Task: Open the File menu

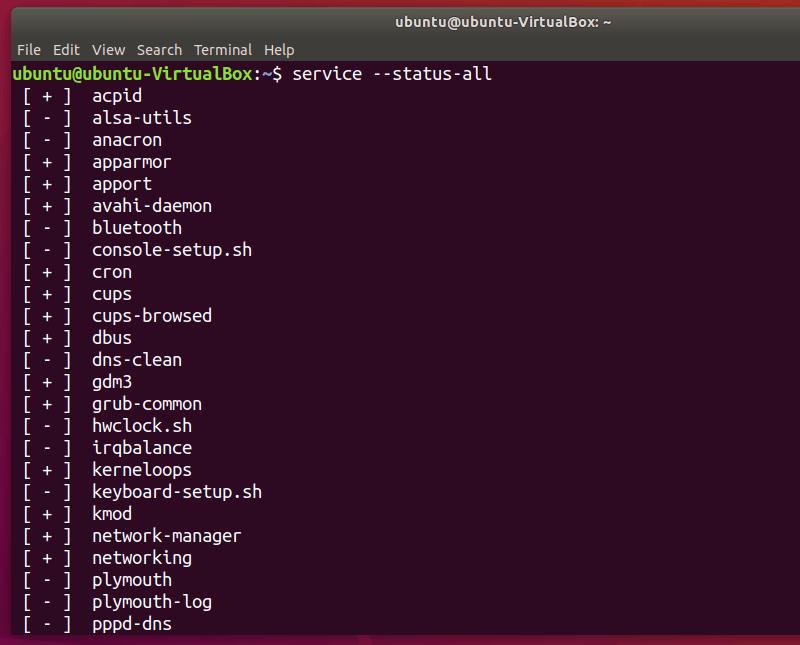Action: coord(28,49)
